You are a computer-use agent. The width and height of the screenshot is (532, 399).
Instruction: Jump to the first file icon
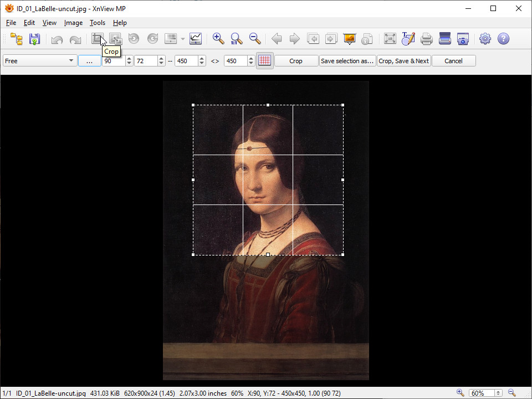(313, 39)
